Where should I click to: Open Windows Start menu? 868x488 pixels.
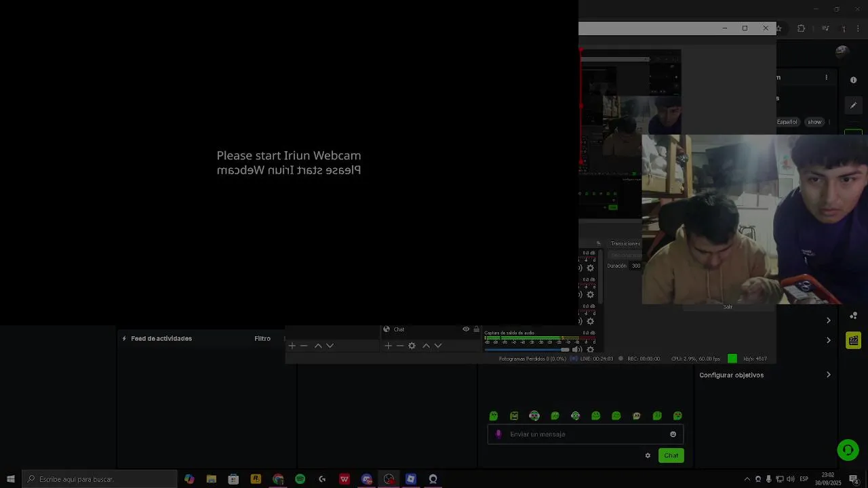(10, 479)
